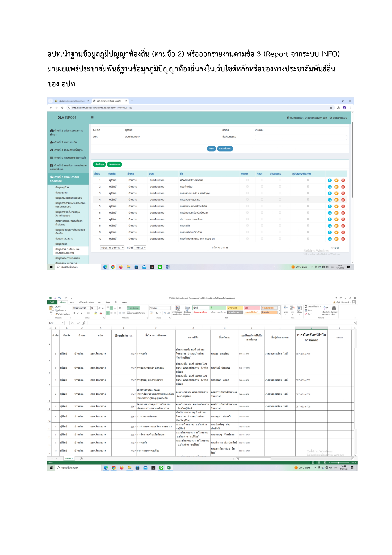Click browser downloads icon

pyautogui.click(x=339, y=108)
